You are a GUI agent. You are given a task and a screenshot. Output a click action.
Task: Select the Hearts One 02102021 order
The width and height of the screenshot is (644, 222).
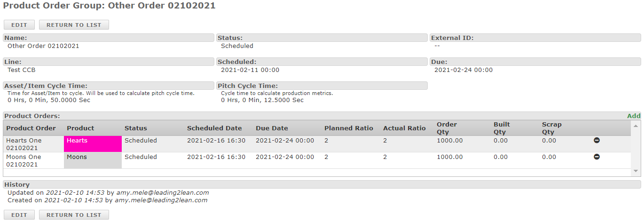tap(24, 144)
